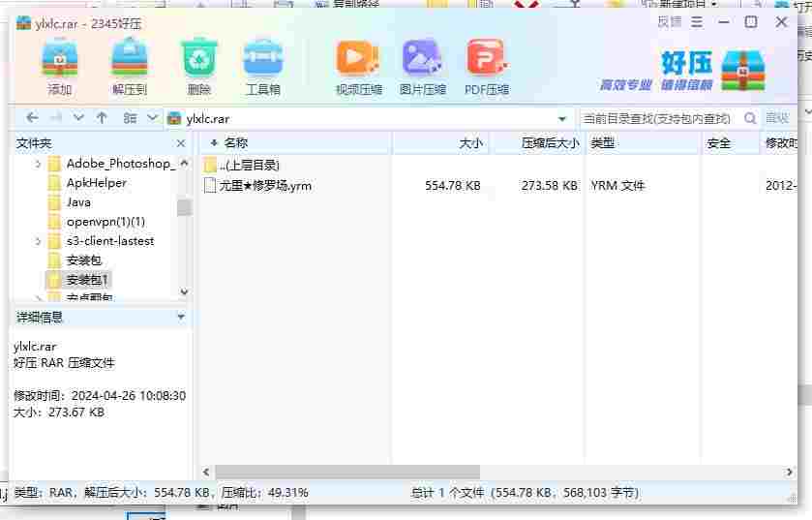Screen dimensions: 812x520
Task: Click the YRM 文件 type cell
Action: 617,185
